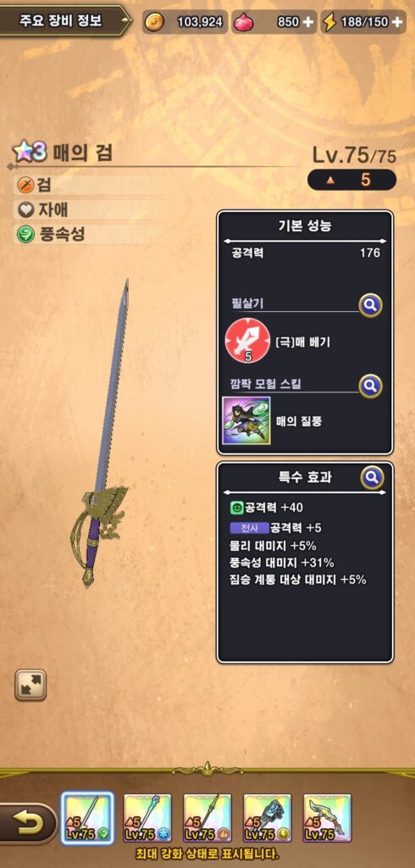Tap the orange triangle limit-break level 5
The image size is (415, 868).
352,180
